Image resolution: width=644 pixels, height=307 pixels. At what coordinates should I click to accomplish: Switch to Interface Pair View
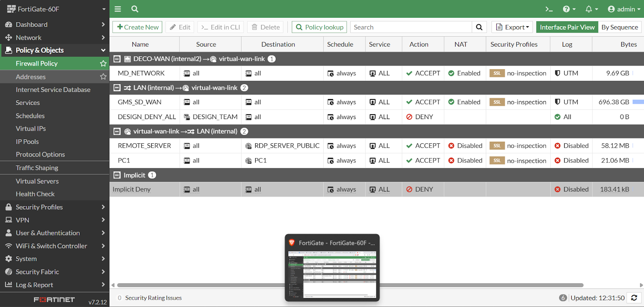567,27
